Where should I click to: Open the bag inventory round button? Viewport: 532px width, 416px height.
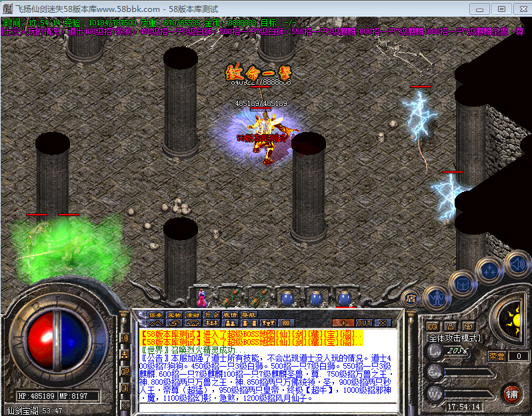click(x=463, y=285)
